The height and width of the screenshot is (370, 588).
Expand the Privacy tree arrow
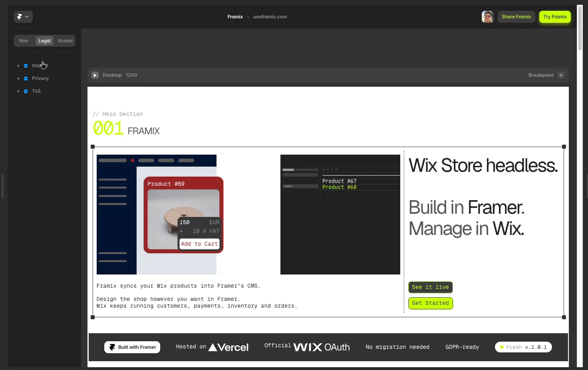pos(18,78)
